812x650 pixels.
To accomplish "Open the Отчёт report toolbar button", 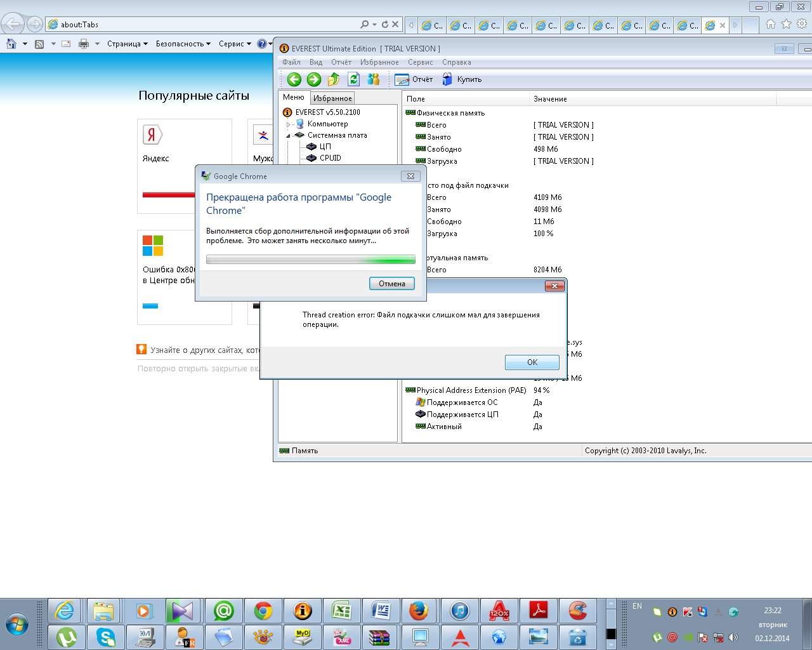I will (x=414, y=79).
